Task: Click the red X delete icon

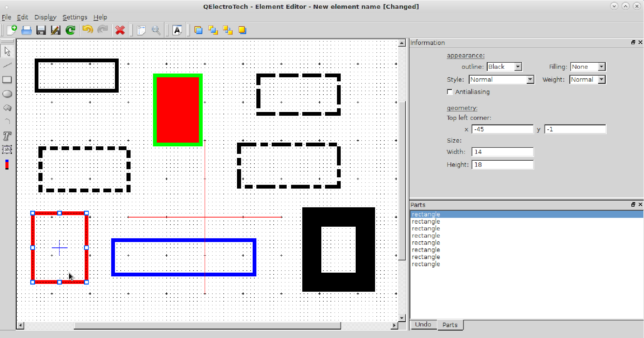Action: pos(120,30)
